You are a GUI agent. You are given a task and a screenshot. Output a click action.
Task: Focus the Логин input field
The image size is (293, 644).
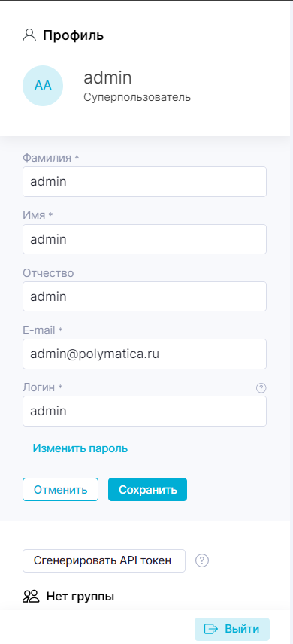144,411
